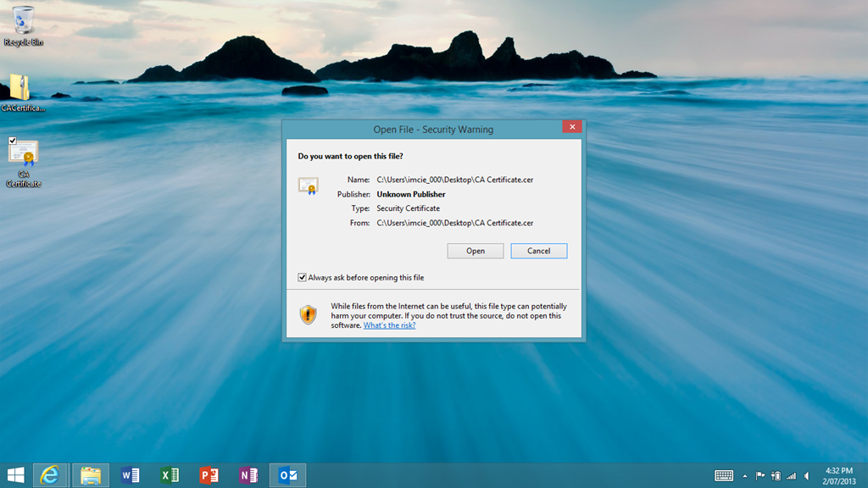Click the Open button in security warning
The image size is (868, 488).
coord(475,251)
